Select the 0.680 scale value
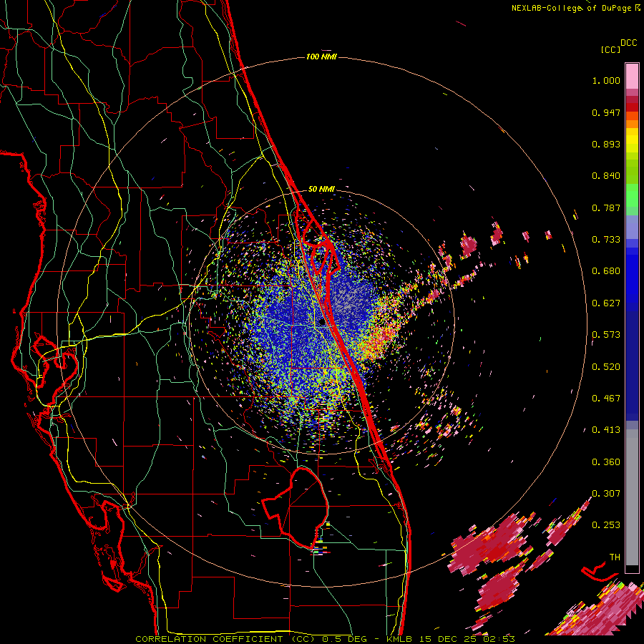644x644 pixels. coord(606,271)
